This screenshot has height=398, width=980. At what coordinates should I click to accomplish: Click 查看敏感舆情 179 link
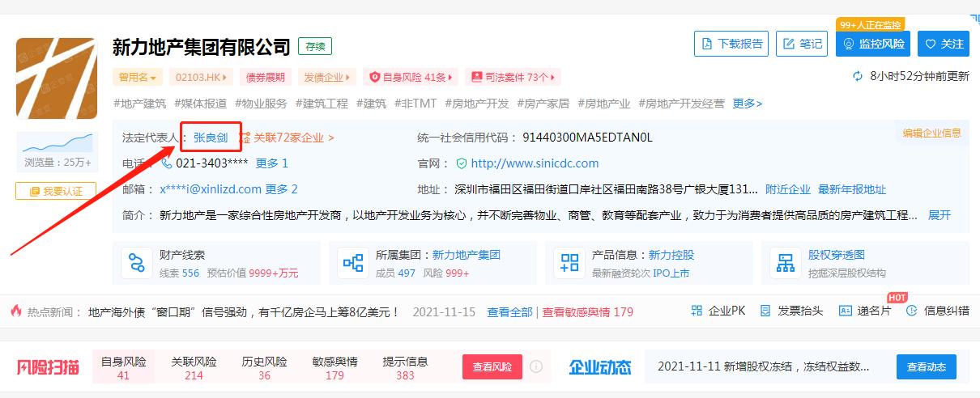(x=588, y=311)
